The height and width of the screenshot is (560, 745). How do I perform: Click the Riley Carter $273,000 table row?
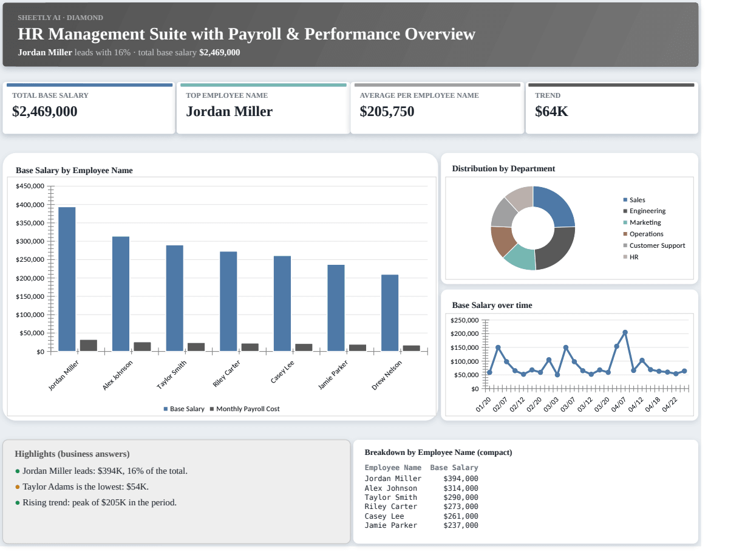pyautogui.click(x=421, y=507)
